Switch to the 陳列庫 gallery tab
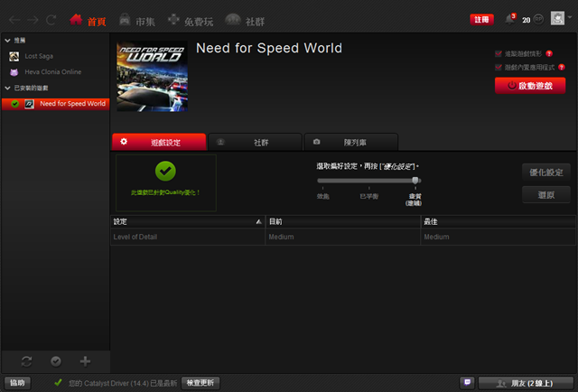The width and height of the screenshot is (578, 392). click(351, 142)
